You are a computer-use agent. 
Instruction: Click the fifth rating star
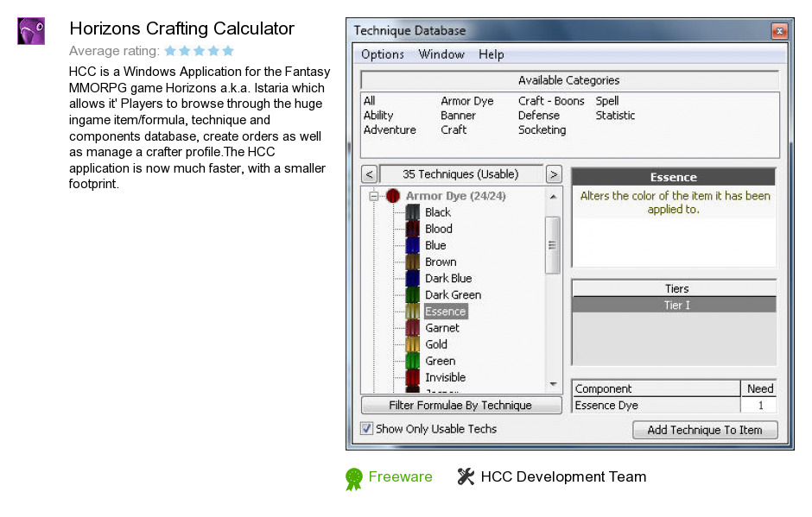(228, 51)
